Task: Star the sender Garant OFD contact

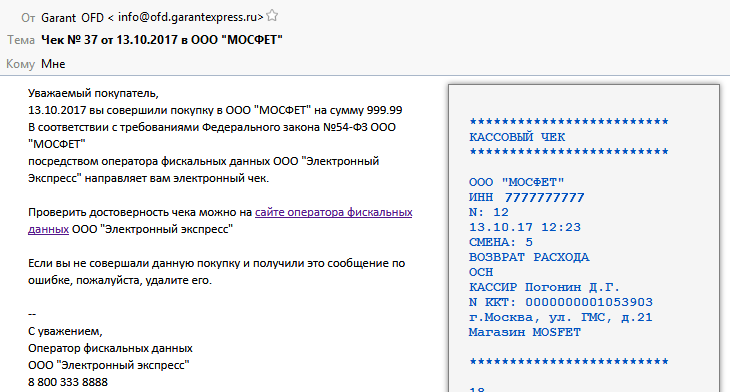Action: pyautogui.click(x=272, y=16)
